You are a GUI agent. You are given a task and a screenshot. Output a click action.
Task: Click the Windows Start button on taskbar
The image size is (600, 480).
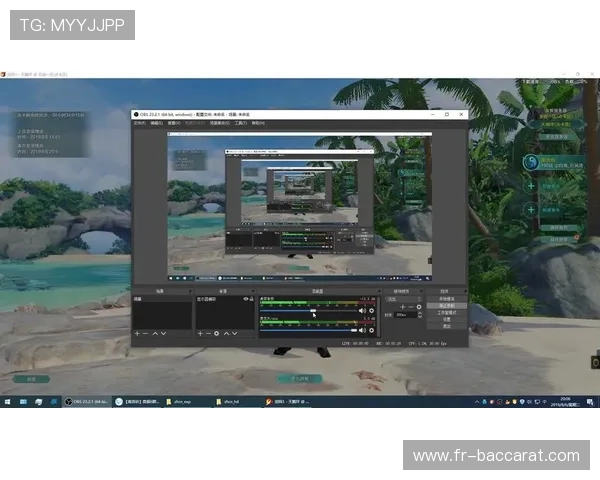[7, 401]
